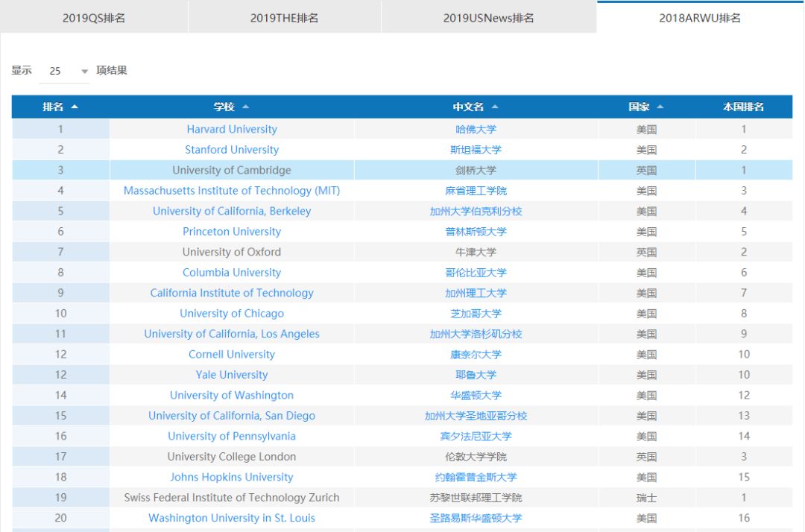Open the 加州理工大学 link
The height and width of the screenshot is (532, 805).
pyautogui.click(x=476, y=293)
